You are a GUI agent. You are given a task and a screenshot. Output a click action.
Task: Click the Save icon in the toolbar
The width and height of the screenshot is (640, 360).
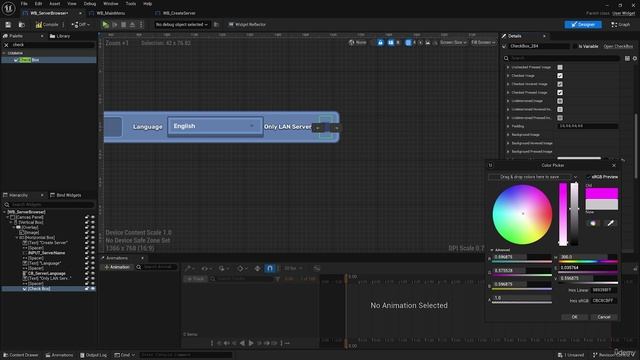point(8,24)
